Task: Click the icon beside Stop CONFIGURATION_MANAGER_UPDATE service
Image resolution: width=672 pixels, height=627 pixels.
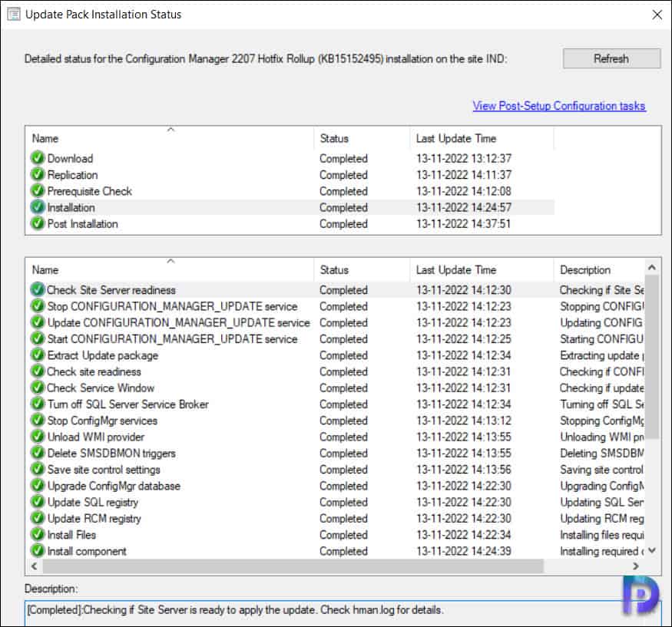Action: (x=38, y=305)
